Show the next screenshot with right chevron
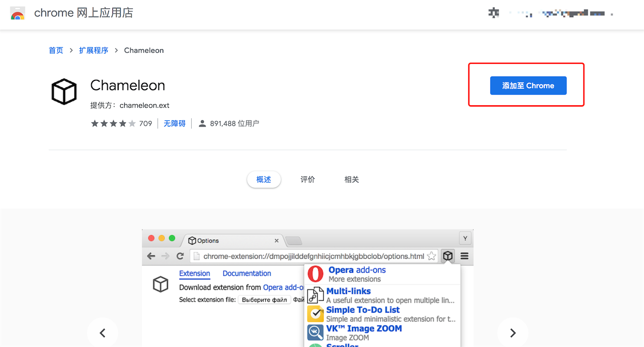Image resolution: width=644 pixels, height=347 pixels. click(x=513, y=333)
